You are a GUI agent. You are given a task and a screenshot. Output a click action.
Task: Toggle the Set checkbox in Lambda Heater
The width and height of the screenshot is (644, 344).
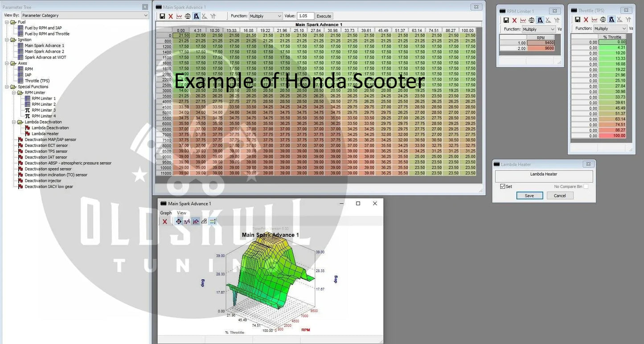point(503,187)
